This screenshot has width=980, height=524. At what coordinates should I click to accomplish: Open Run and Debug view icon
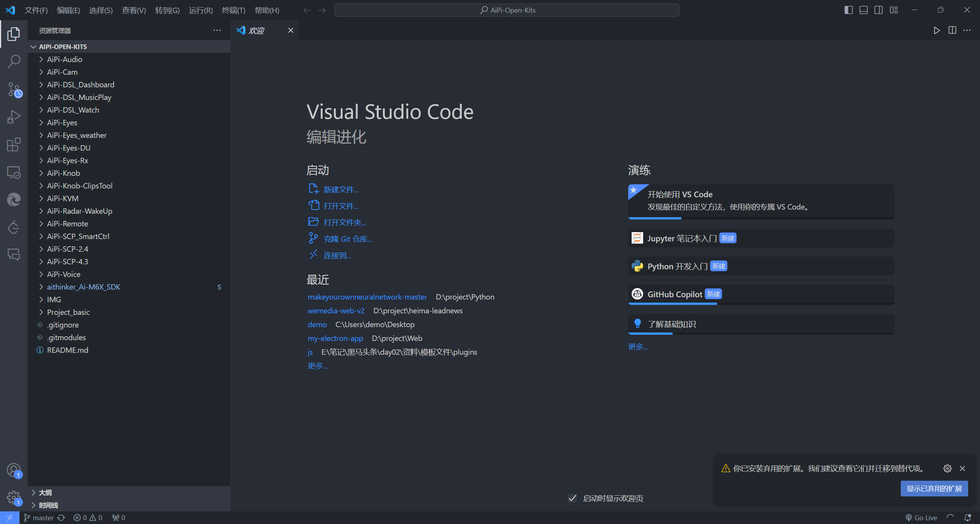(x=14, y=117)
